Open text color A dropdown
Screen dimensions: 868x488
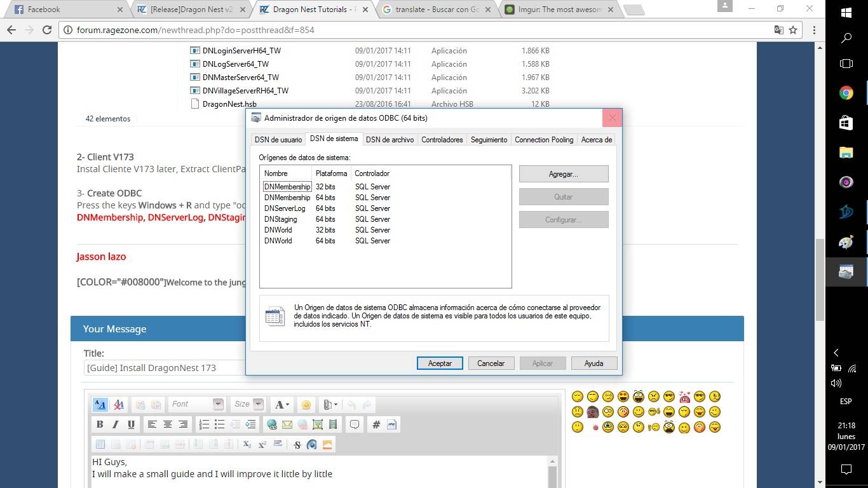282,404
